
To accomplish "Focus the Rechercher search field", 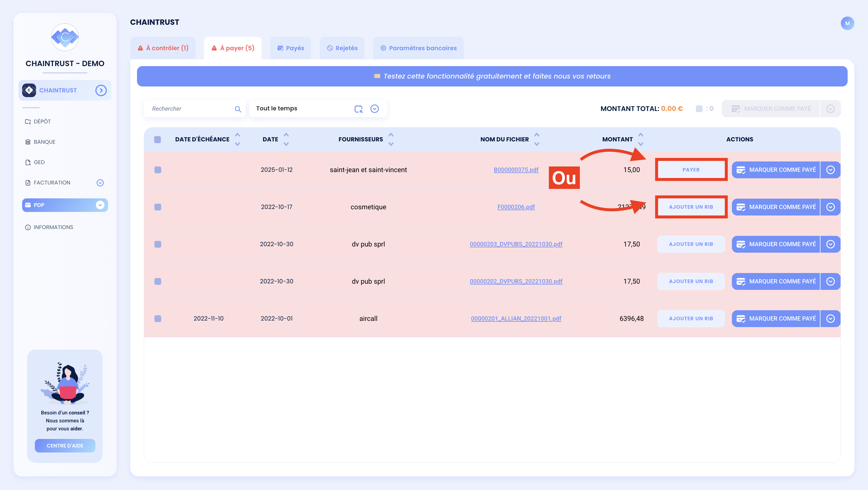I will pos(195,109).
